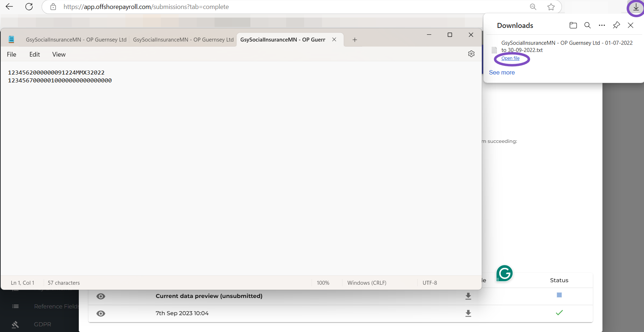The image size is (644, 332).
Task: Open downloads folder icon
Action: tap(573, 25)
